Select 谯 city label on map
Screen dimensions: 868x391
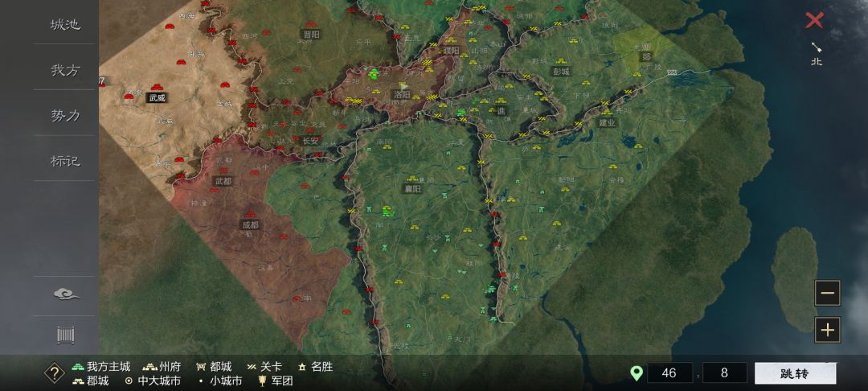tap(502, 110)
